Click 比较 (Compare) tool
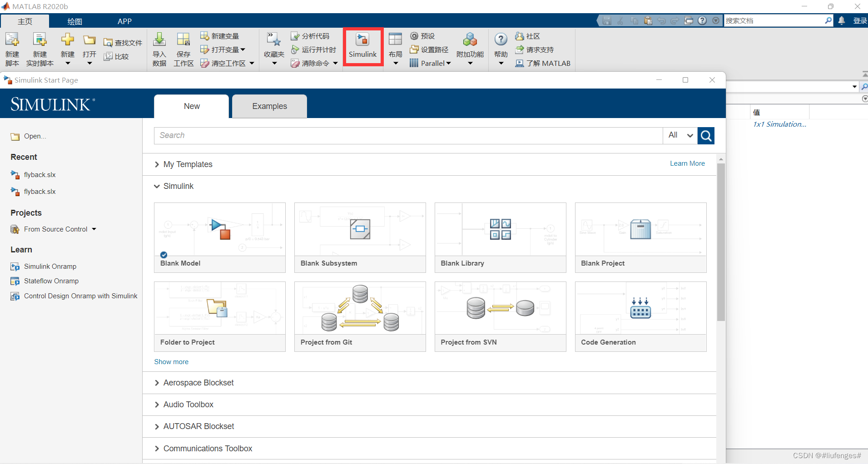 [116, 56]
